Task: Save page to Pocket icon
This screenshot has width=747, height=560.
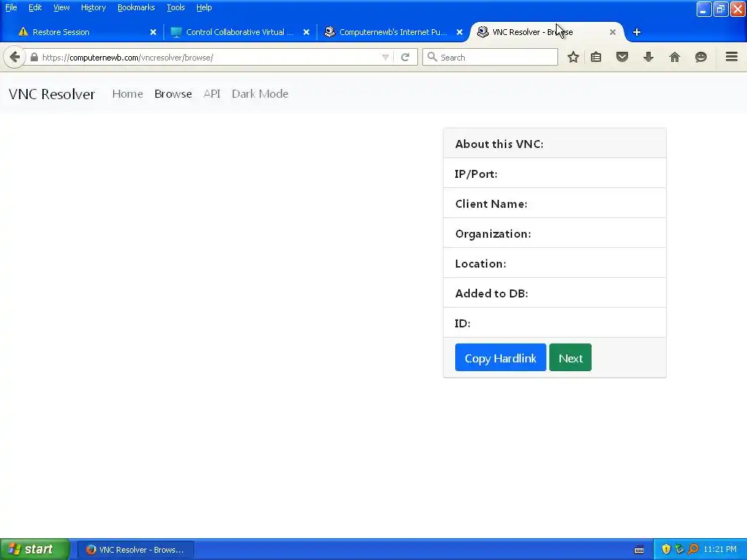Action: click(x=622, y=58)
